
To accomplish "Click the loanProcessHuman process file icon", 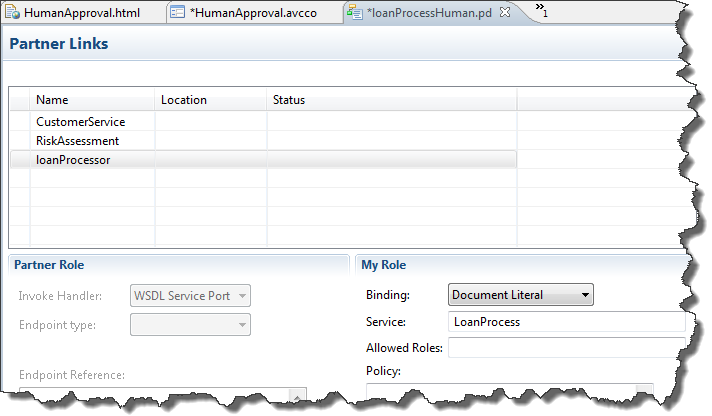I will coord(355,14).
